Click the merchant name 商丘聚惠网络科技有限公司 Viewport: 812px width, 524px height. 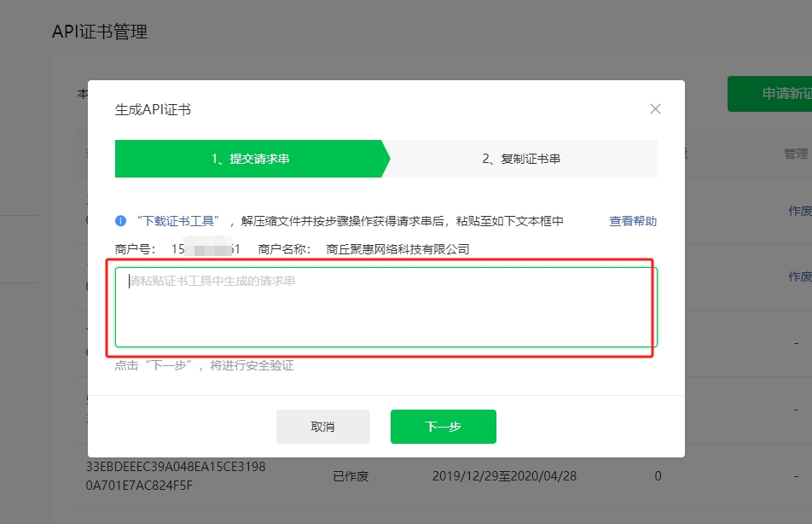397,249
